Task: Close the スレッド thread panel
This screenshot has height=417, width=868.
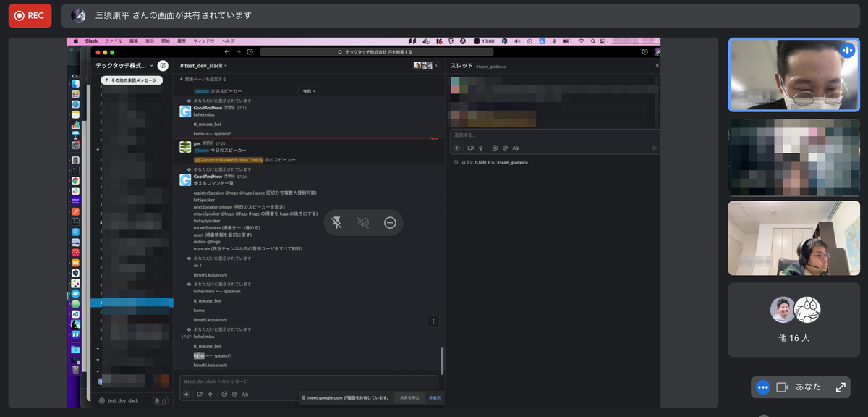Action: [657, 66]
